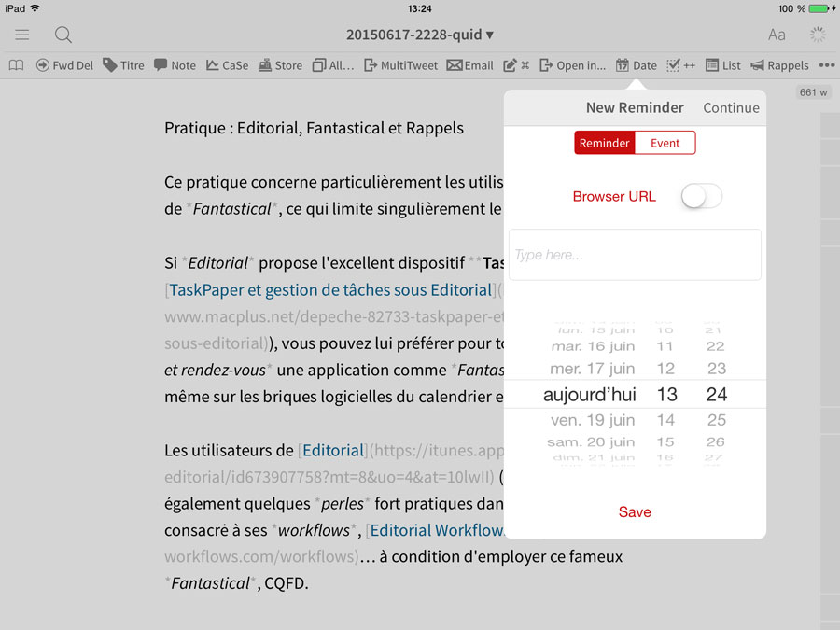
Task: Open the 'TaskPaper et gestion de tâches' link
Action: [x=330, y=290]
